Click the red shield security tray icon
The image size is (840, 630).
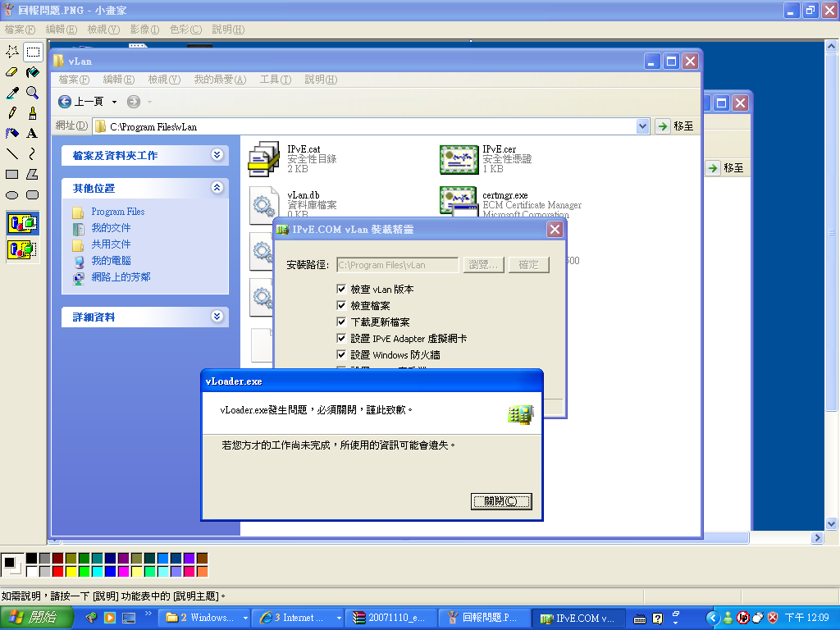[x=773, y=618]
